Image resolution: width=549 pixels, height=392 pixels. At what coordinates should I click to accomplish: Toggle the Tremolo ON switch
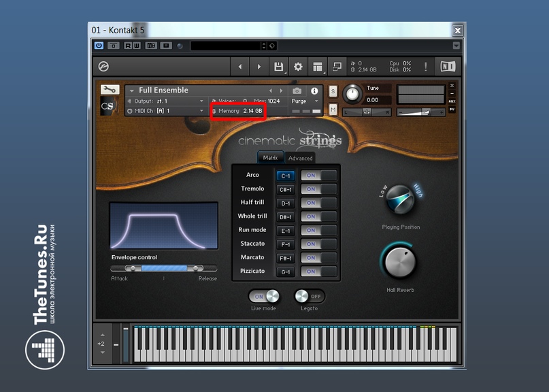(318, 189)
